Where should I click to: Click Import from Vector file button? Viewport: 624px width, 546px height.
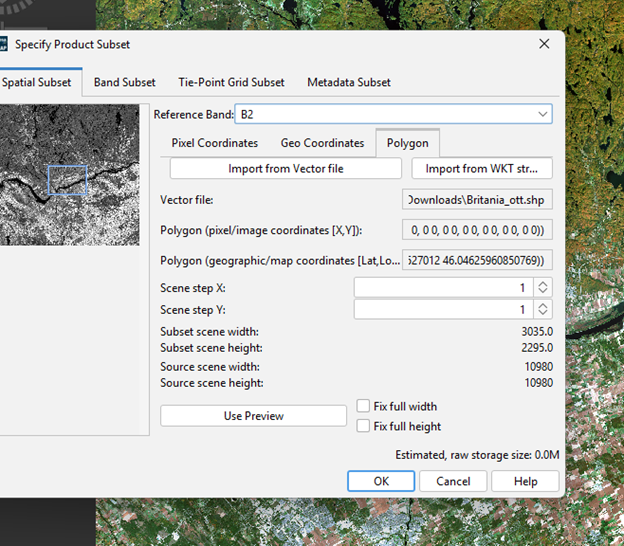click(x=285, y=169)
